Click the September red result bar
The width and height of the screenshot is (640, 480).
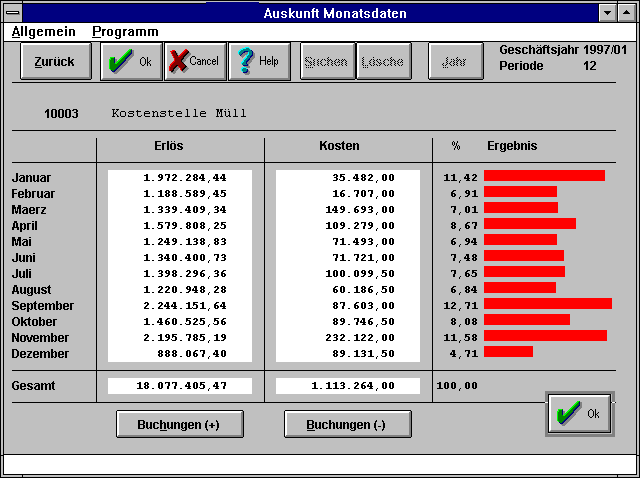click(547, 304)
